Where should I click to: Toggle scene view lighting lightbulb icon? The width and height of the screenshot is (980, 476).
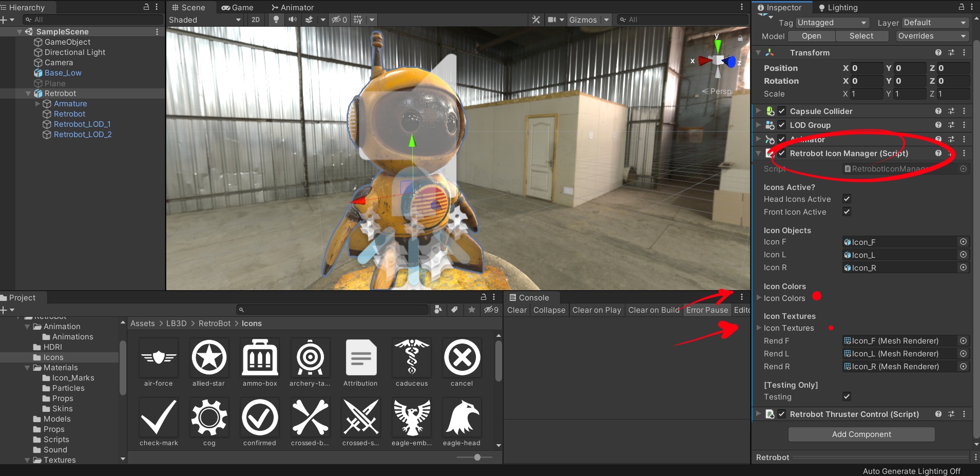(276, 20)
